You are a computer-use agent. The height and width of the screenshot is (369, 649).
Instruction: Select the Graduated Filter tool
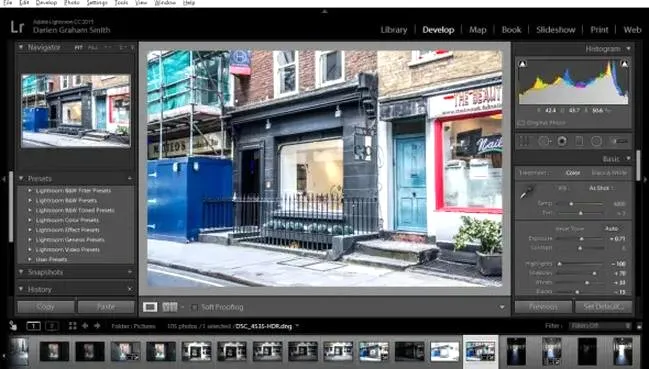click(579, 141)
